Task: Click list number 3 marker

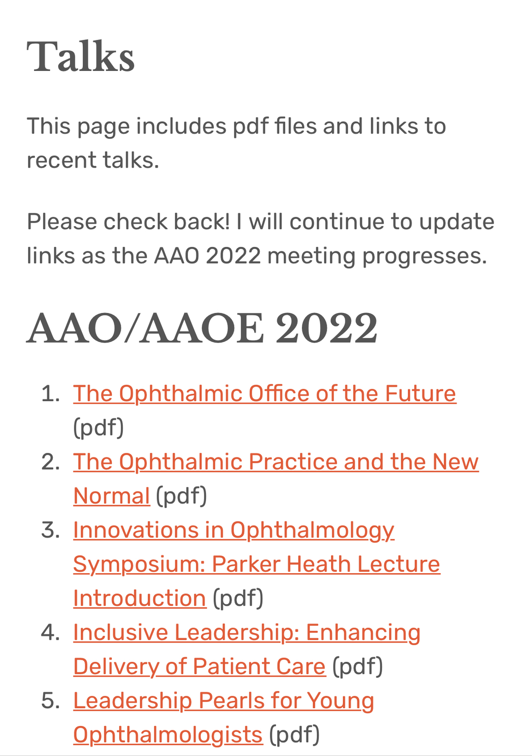Action: 51,530
